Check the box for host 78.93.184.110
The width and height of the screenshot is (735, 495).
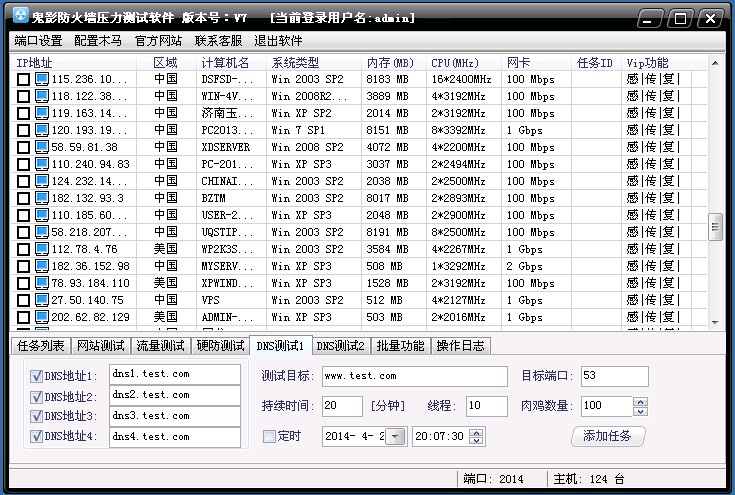(24, 283)
